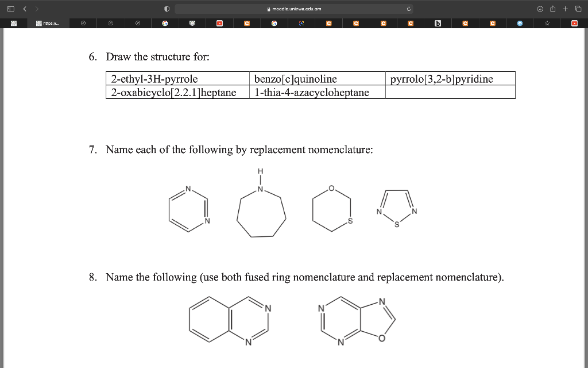Viewport: 588px width, 368px height.
Task: Open the Downloads list icon
Action: (x=539, y=9)
